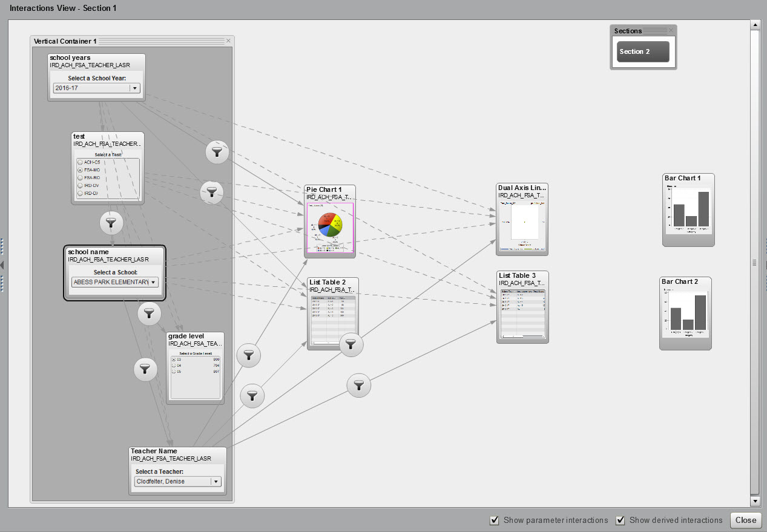Uncheck Show parameter interactions
This screenshot has width=767, height=532.
click(x=495, y=520)
